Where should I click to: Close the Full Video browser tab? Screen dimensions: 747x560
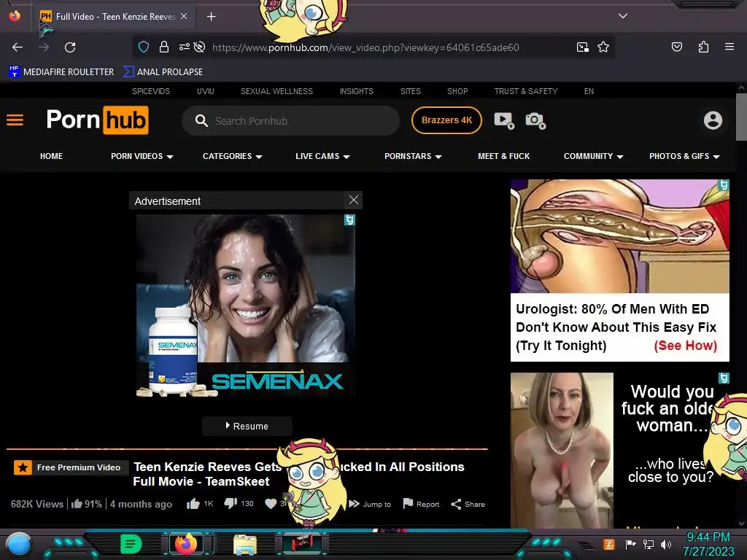[x=184, y=16]
